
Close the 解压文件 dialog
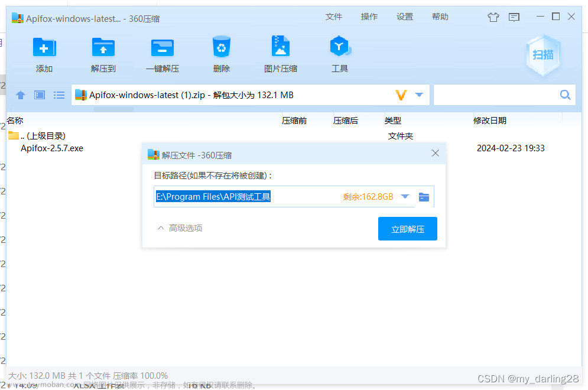click(436, 153)
